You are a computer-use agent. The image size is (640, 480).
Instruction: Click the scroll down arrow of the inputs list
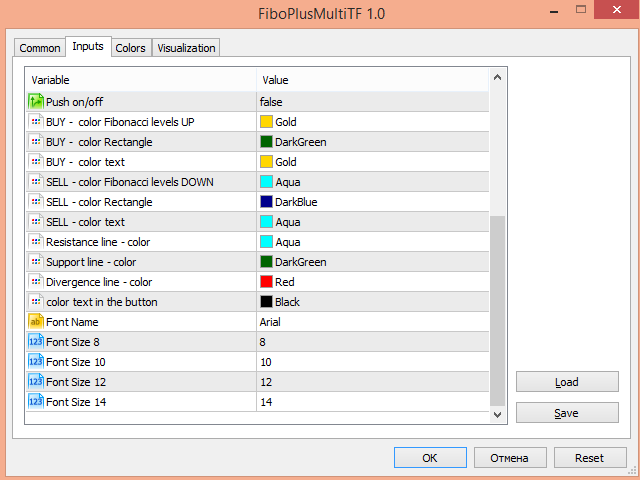497,415
